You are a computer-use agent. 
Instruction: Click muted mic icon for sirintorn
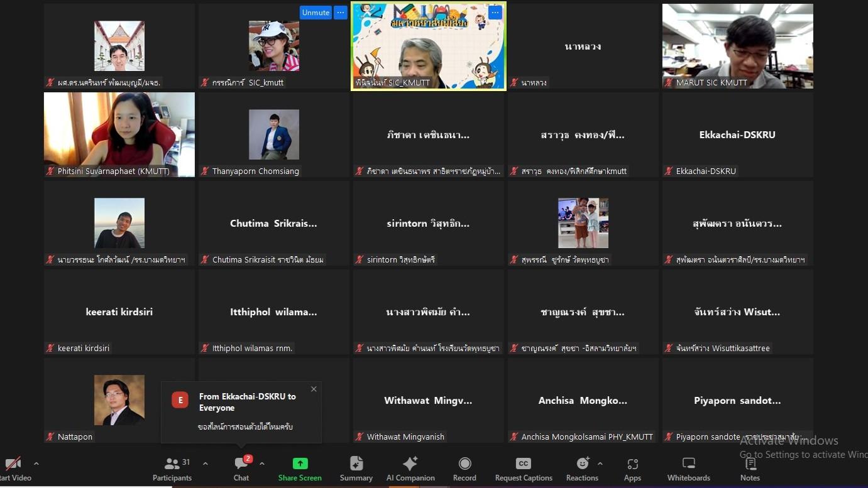(x=360, y=259)
